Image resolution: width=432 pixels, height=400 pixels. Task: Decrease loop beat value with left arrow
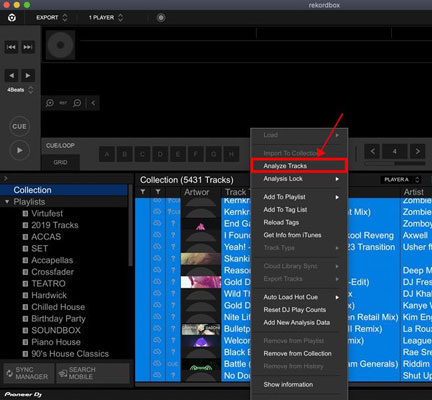click(x=373, y=152)
